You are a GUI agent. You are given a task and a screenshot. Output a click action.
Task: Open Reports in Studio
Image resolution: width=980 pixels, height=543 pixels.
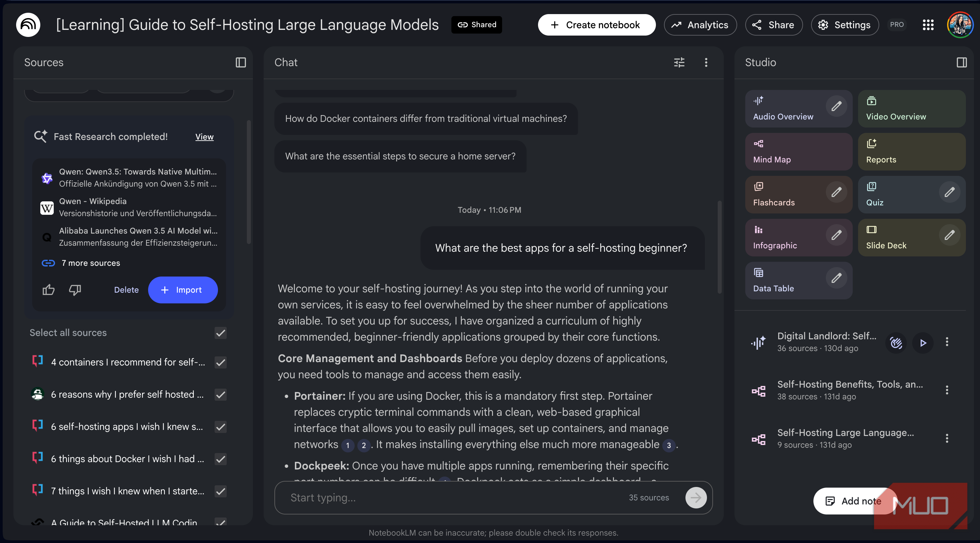pyautogui.click(x=911, y=151)
